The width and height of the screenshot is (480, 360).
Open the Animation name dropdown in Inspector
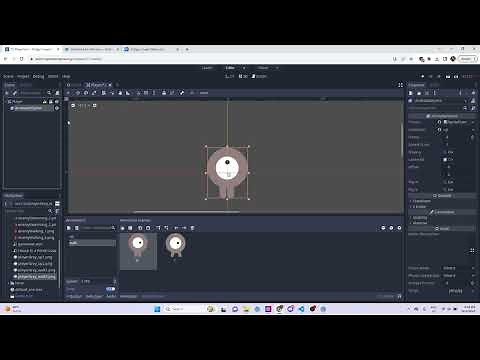point(473,130)
